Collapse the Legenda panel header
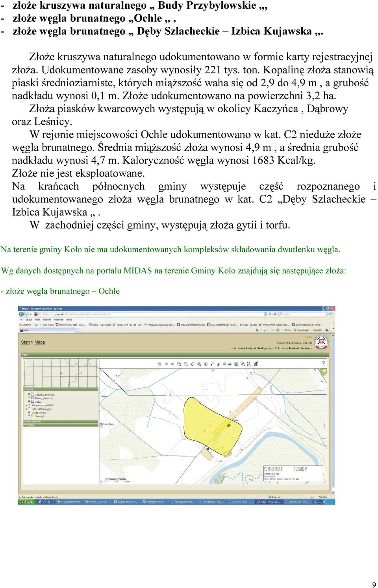 pos(61,389)
